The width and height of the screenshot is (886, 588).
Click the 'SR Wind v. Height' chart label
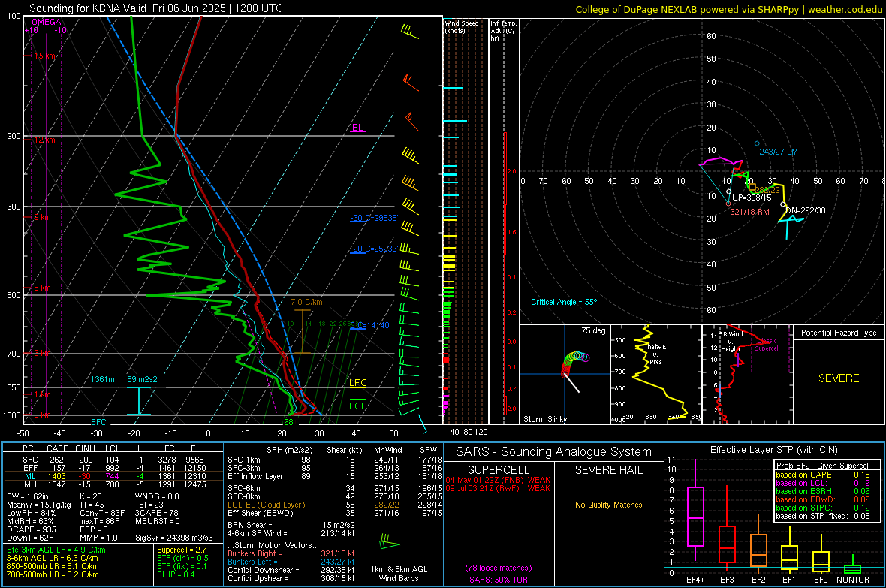(731, 342)
